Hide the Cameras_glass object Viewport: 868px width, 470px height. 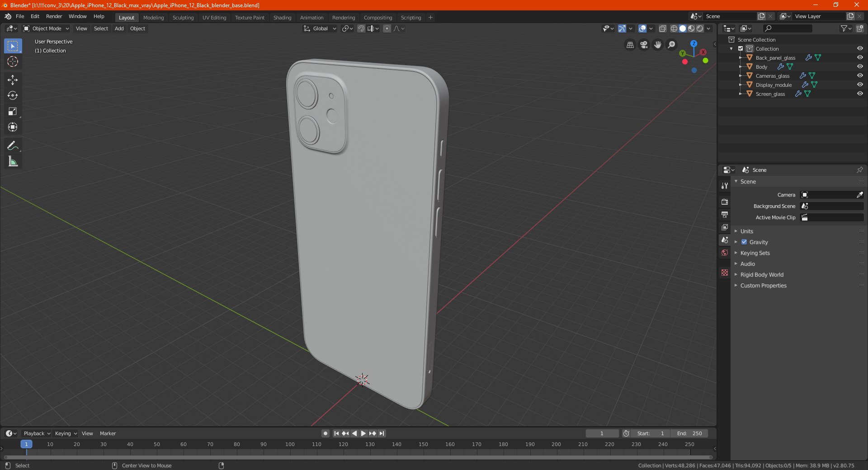(x=860, y=75)
